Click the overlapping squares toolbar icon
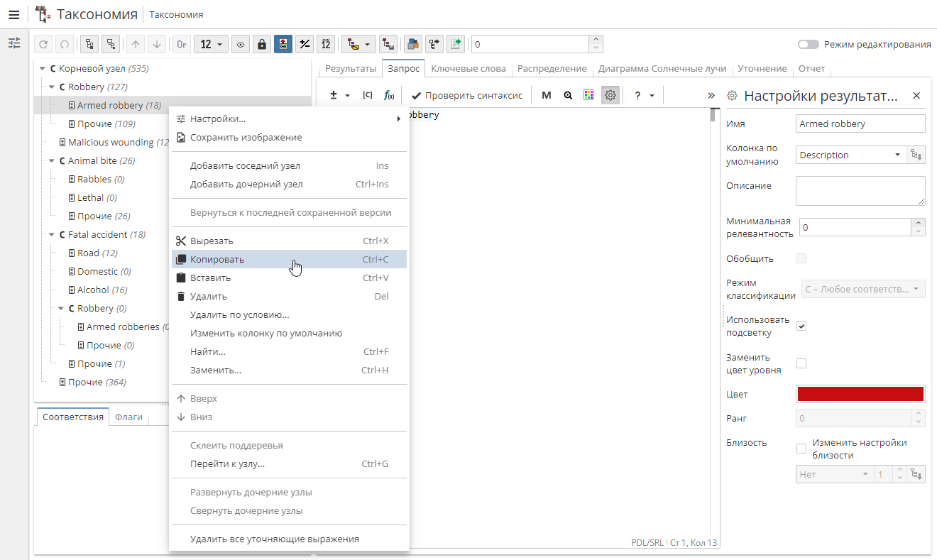This screenshot has height=560, width=937. [412, 44]
